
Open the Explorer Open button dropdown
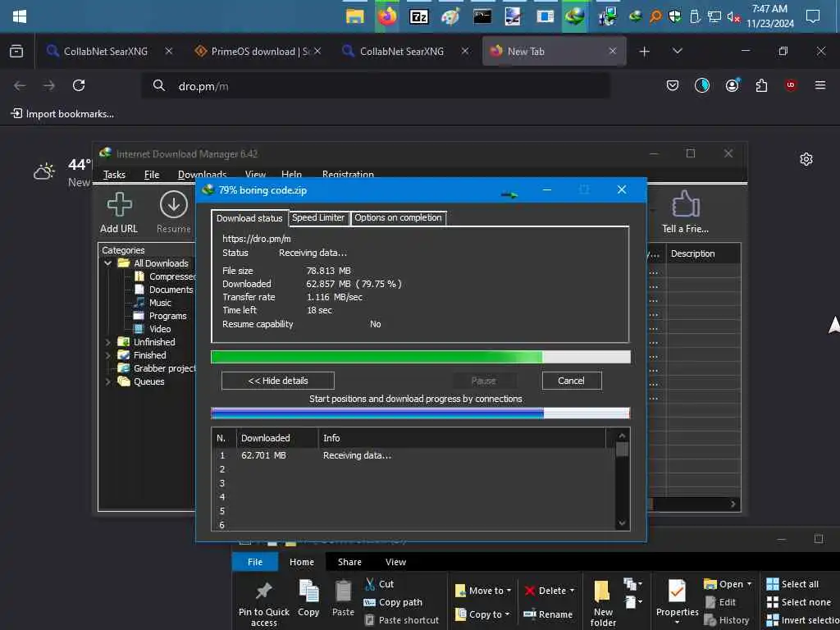pos(750,584)
